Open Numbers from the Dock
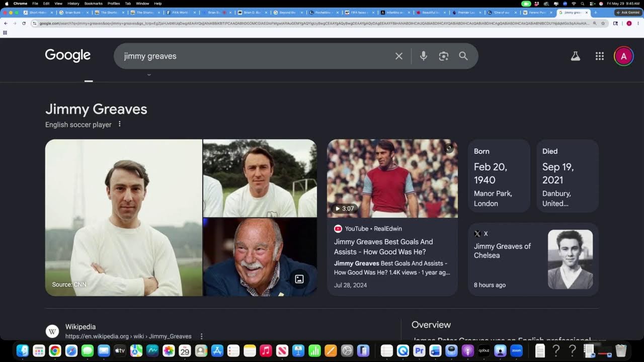This screenshot has height=362, width=644. point(314,350)
